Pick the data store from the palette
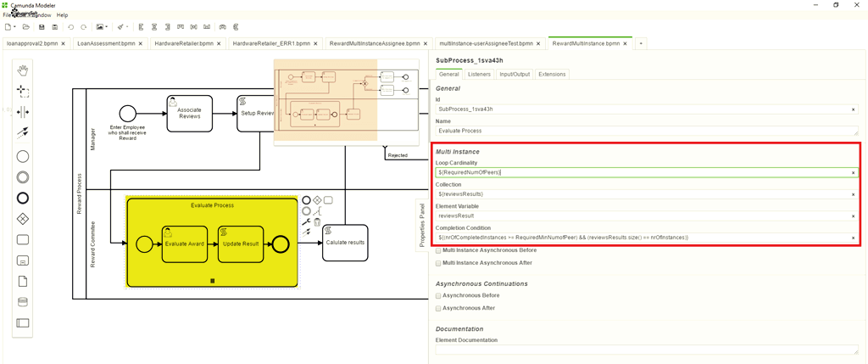The width and height of the screenshot is (868, 364). [x=23, y=302]
